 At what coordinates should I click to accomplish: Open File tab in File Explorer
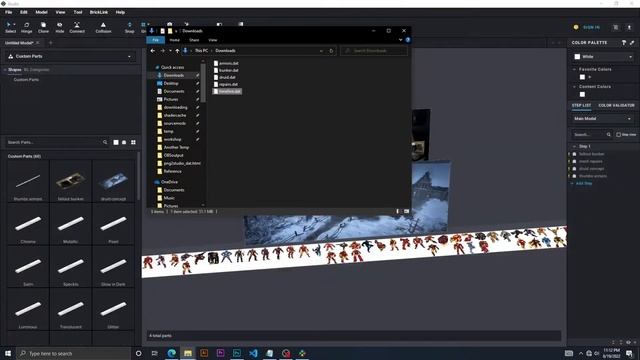coord(156,40)
